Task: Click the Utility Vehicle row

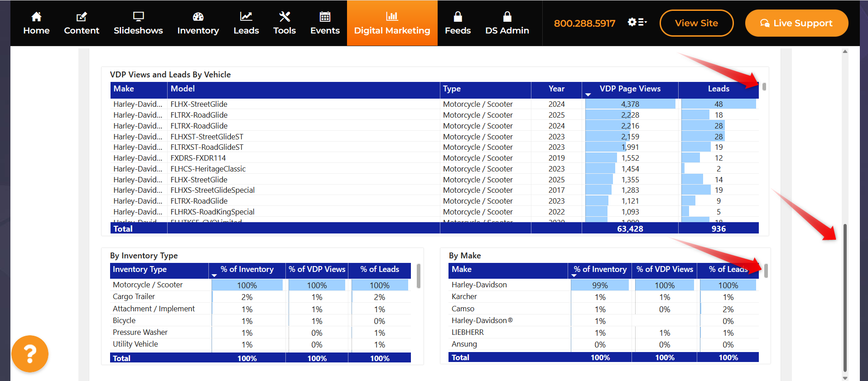Action: click(260, 344)
